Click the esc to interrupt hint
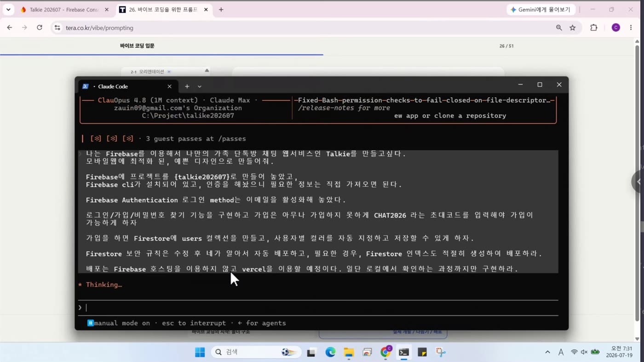The height and width of the screenshot is (362, 644). [x=194, y=323]
